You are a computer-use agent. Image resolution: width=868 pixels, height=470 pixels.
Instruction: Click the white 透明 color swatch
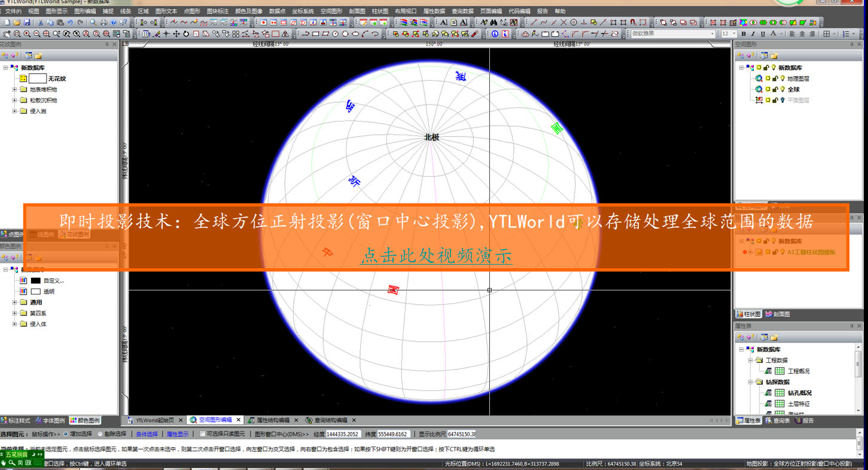[36, 292]
